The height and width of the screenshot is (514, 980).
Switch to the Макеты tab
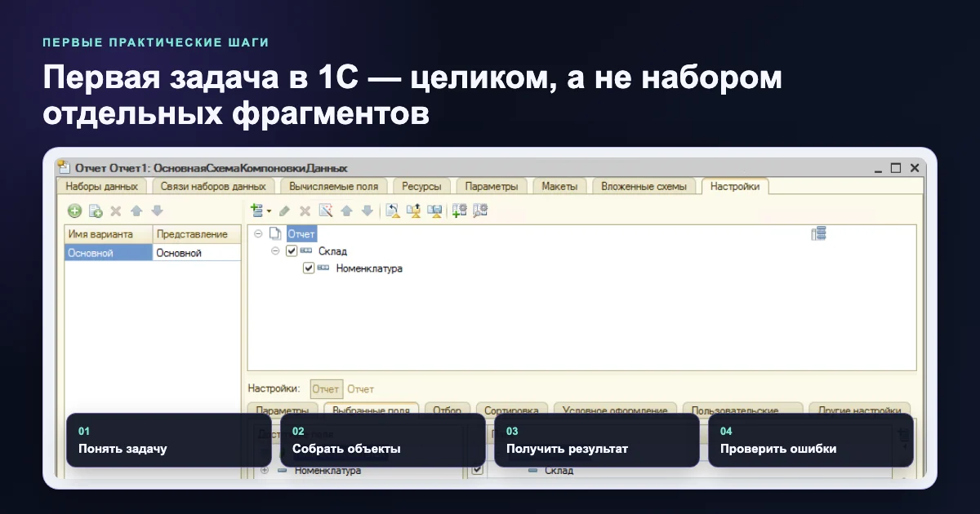tap(559, 186)
